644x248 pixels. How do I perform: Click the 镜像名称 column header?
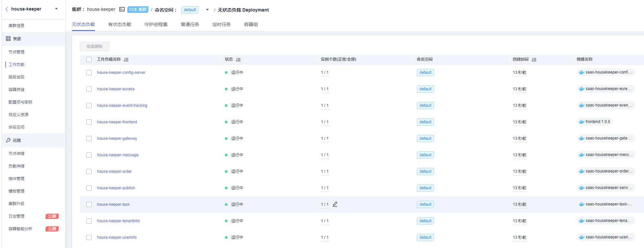coord(585,59)
